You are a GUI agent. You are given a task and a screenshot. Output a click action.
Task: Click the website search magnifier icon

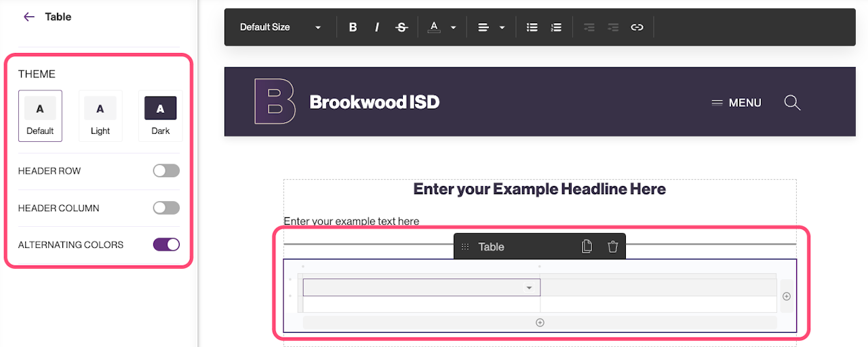pos(792,103)
